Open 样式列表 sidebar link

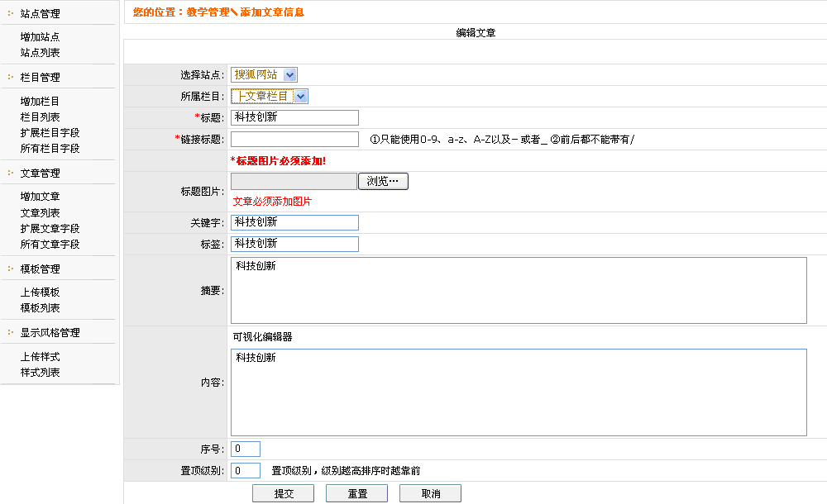(40, 373)
